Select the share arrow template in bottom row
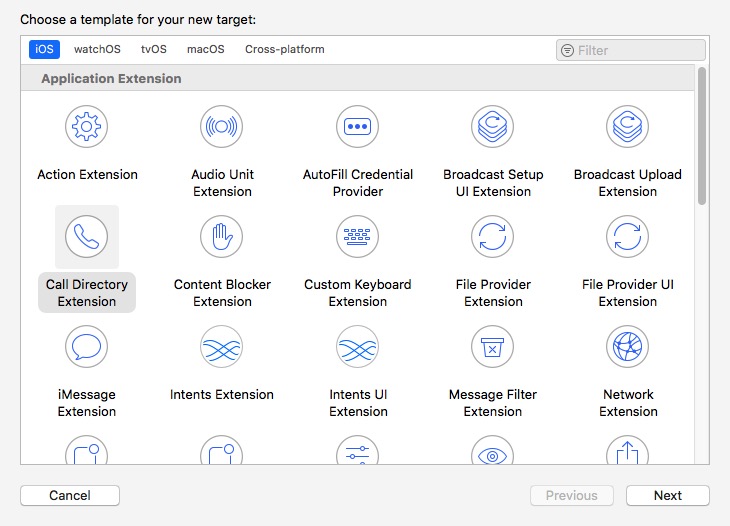This screenshot has width=730, height=526. (x=628, y=451)
